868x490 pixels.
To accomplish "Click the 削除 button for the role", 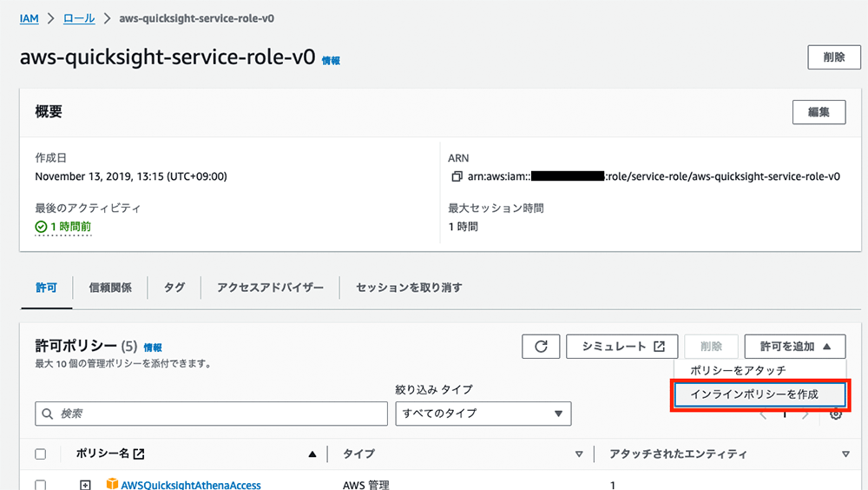I will point(833,57).
